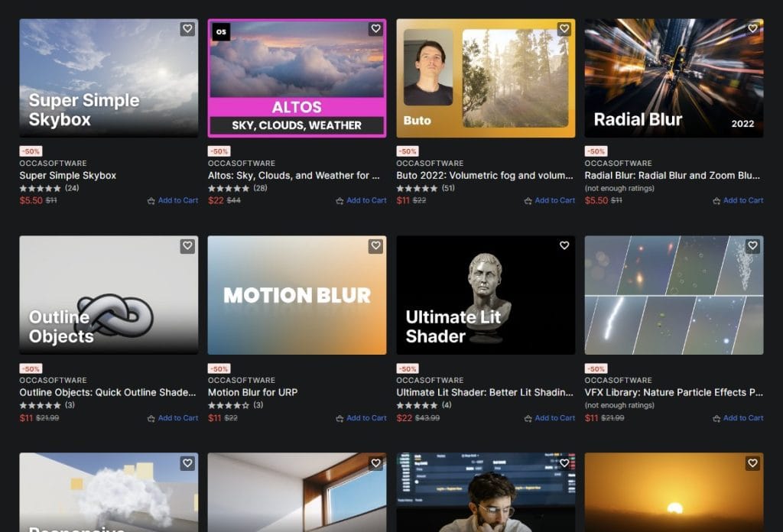Click heart on sunset thumbnail card
The width and height of the screenshot is (783, 532).
pos(752,463)
